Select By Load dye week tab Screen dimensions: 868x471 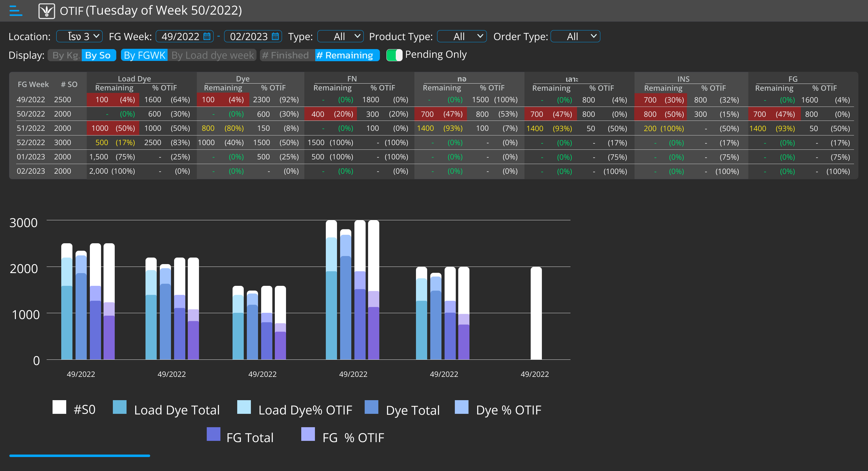point(212,55)
